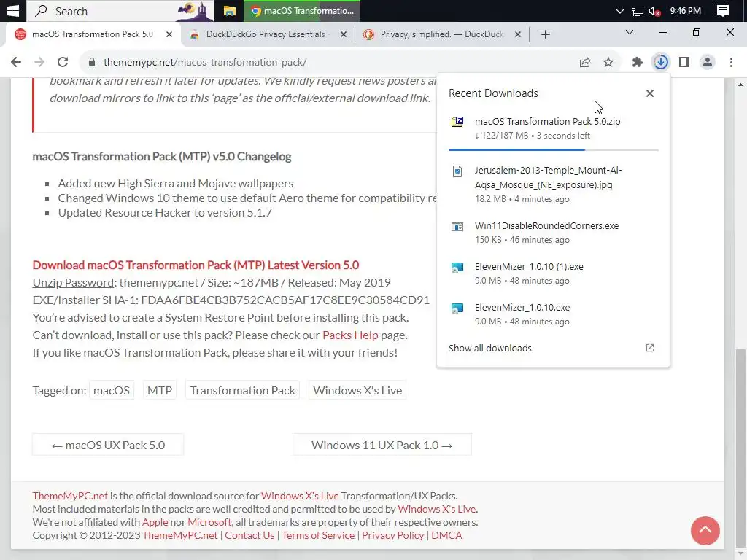747x560 pixels.
Task: Click the Win11DisableRoundedCorners.exe file icon
Action: point(457,227)
